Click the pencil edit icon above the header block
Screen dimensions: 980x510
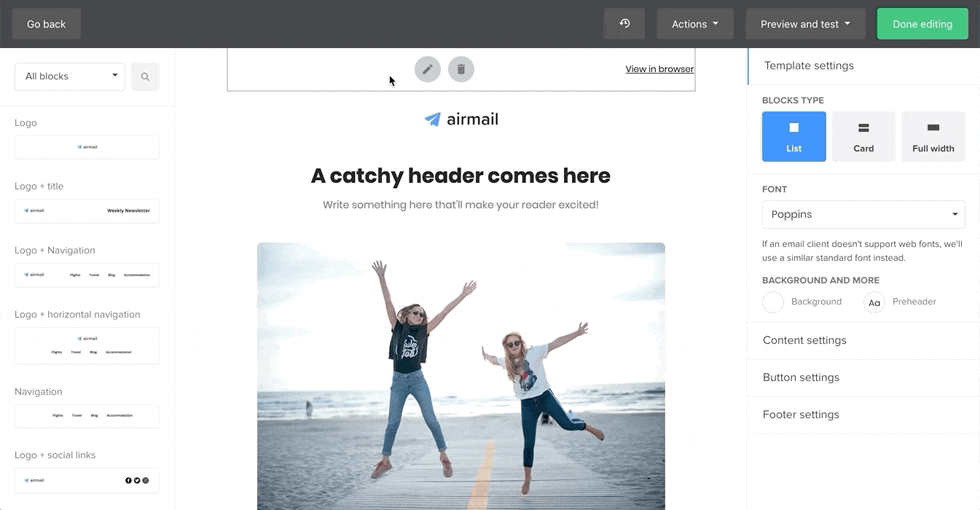428,69
